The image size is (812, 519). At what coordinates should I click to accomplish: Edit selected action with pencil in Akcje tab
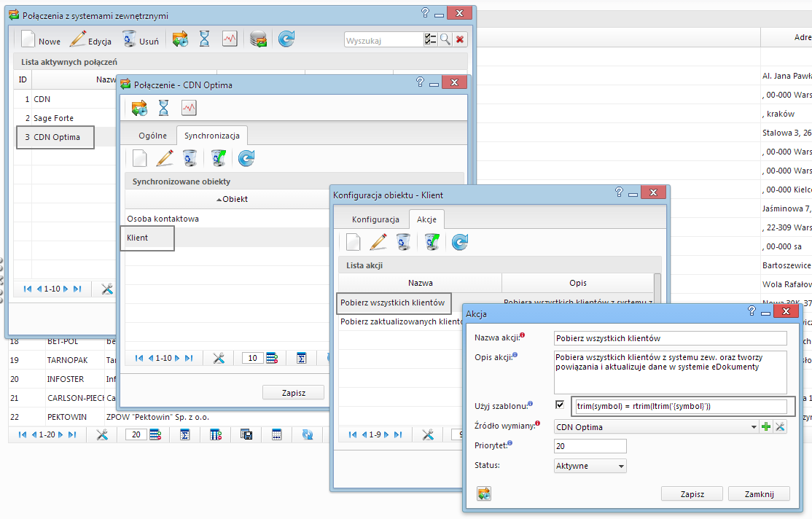point(378,242)
